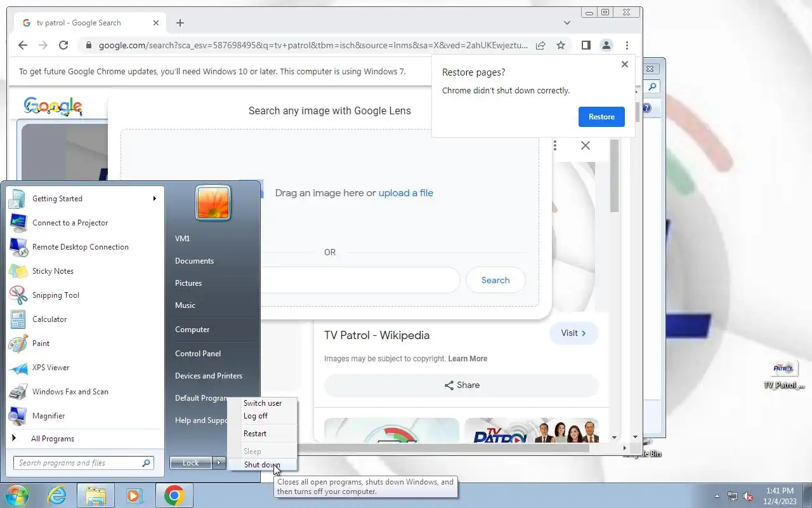The image size is (812, 508).
Task: Click the Share button
Action: click(x=461, y=385)
